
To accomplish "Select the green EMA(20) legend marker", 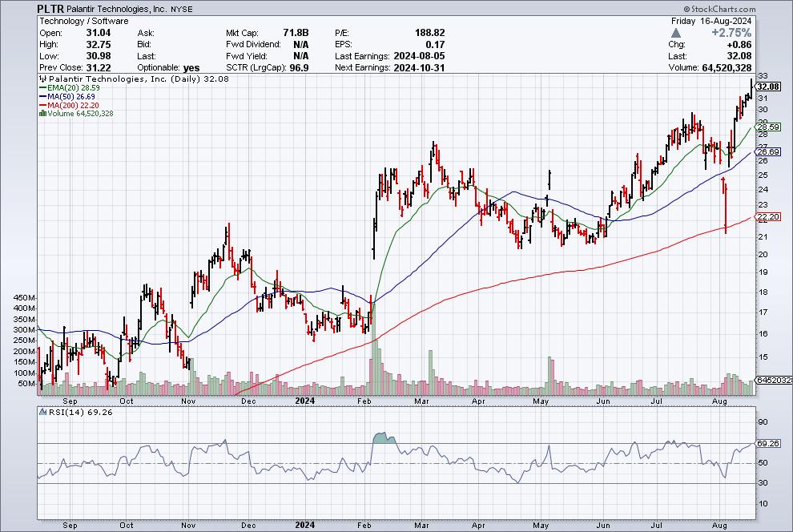I will (x=41, y=89).
